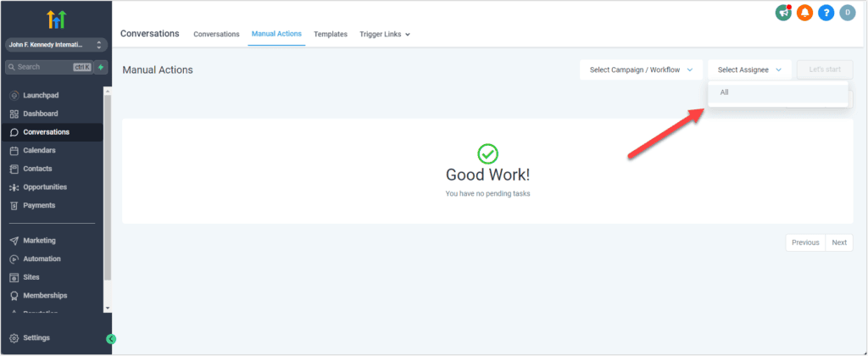
Task: Open the user avatar D menu
Action: [848, 13]
